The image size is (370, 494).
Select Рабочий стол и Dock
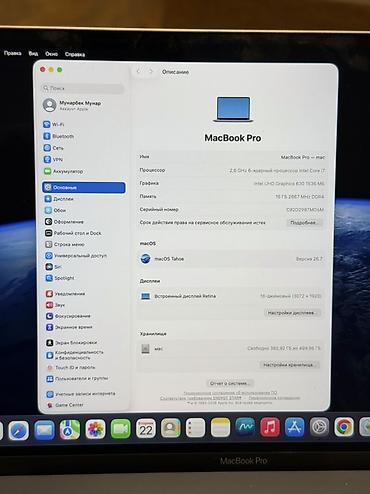coord(73,233)
